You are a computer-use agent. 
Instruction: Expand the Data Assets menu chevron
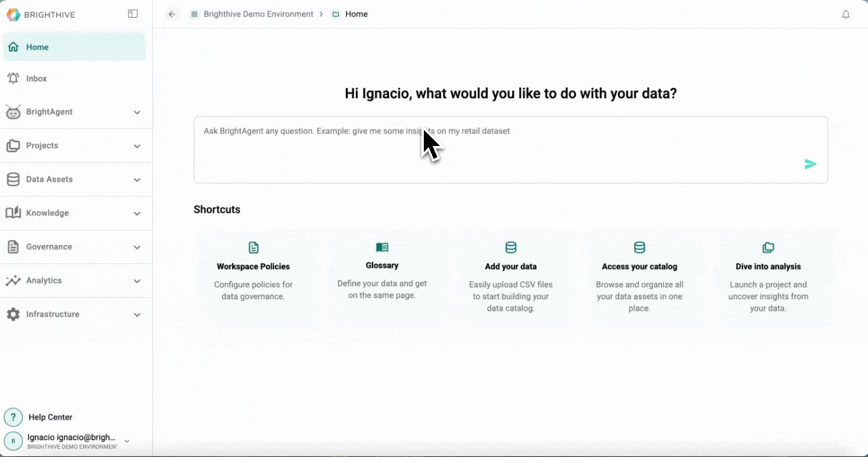pyautogui.click(x=137, y=180)
